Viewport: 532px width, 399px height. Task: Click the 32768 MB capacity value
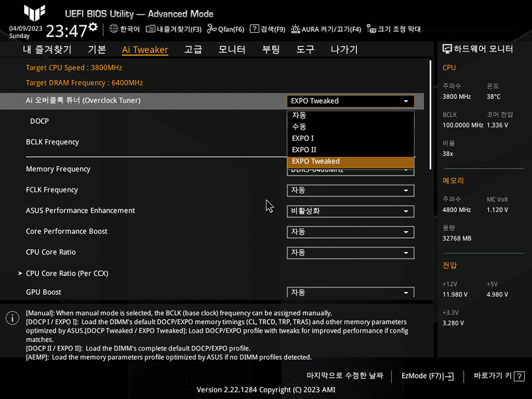coord(456,239)
